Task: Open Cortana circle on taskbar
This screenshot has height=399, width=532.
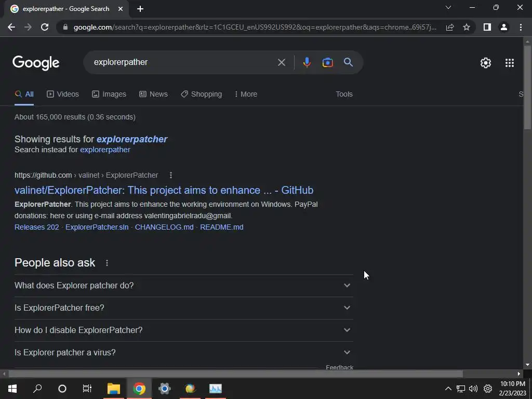Action: (62, 389)
